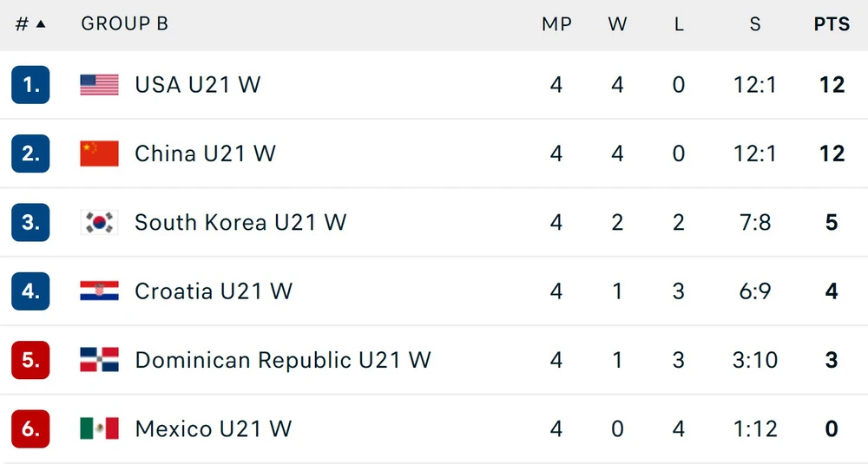Viewport: 868px width, 464px height.
Task: Sort by the W wins column
Action: coord(617,23)
